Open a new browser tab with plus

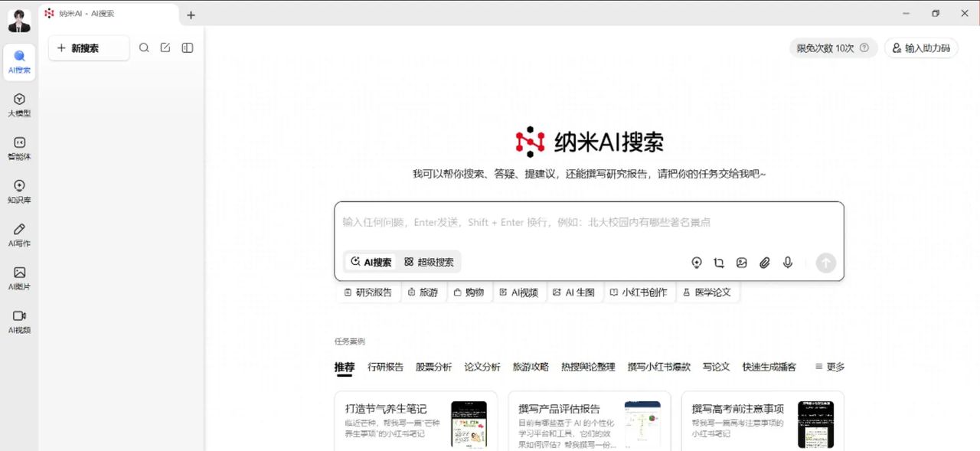pyautogui.click(x=191, y=15)
